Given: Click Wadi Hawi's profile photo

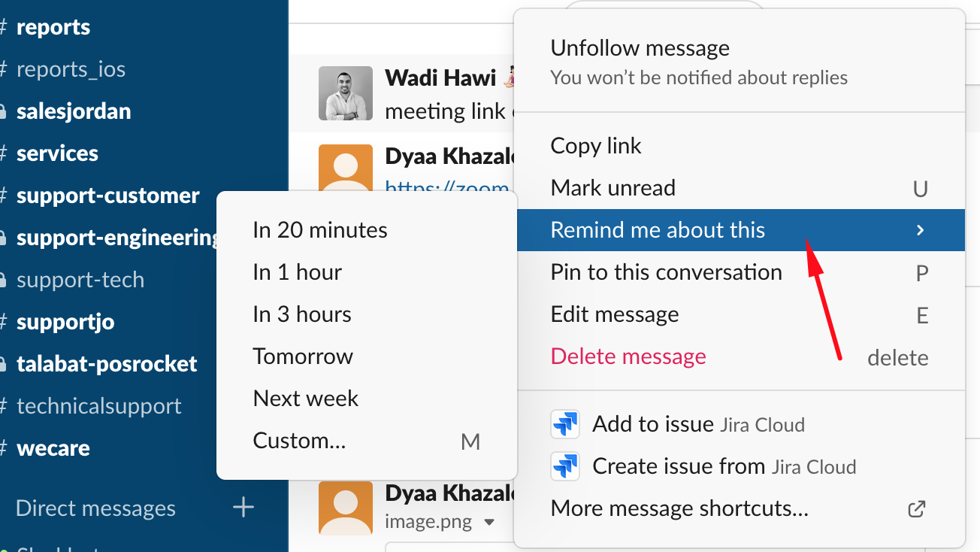Looking at the screenshot, I should [x=346, y=93].
